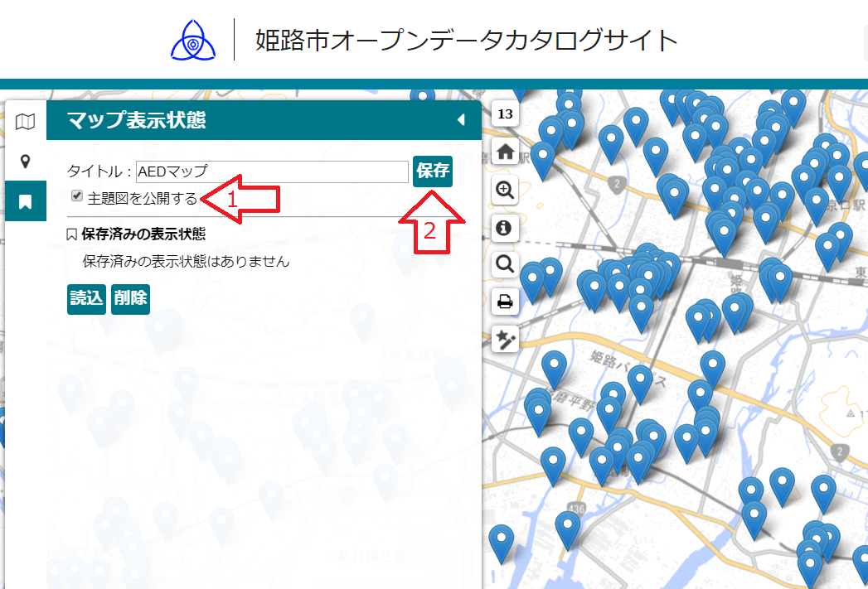Click the magic wand tool icon
The height and width of the screenshot is (589, 868).
(x=505, y=339)
